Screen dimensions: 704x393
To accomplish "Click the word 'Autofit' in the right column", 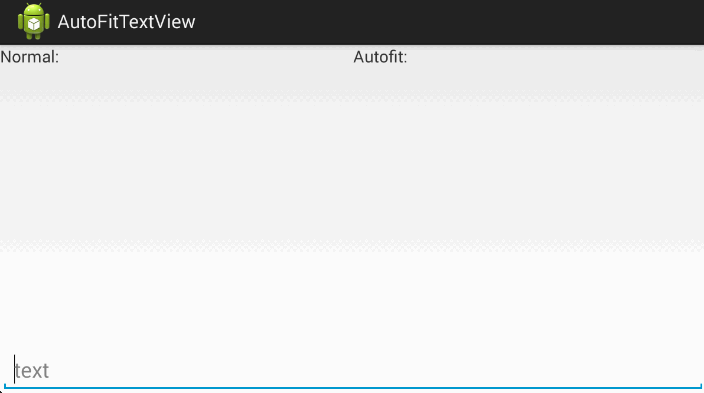I will click(378, 57).
